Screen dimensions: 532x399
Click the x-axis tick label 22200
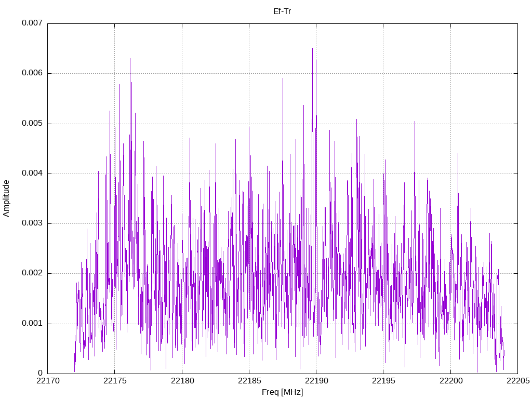point(451,381)
